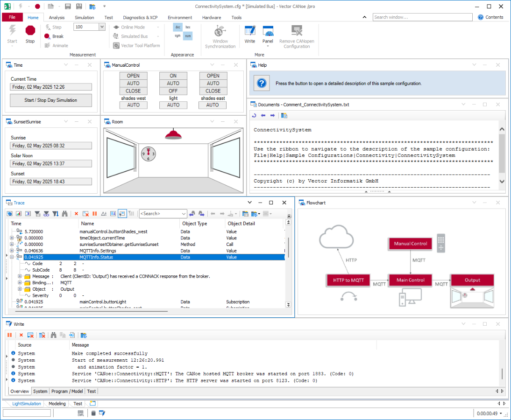Stop the measurement with the red Stop button
The width and height of the screenshot is (511, 420).
coord(30,34)
